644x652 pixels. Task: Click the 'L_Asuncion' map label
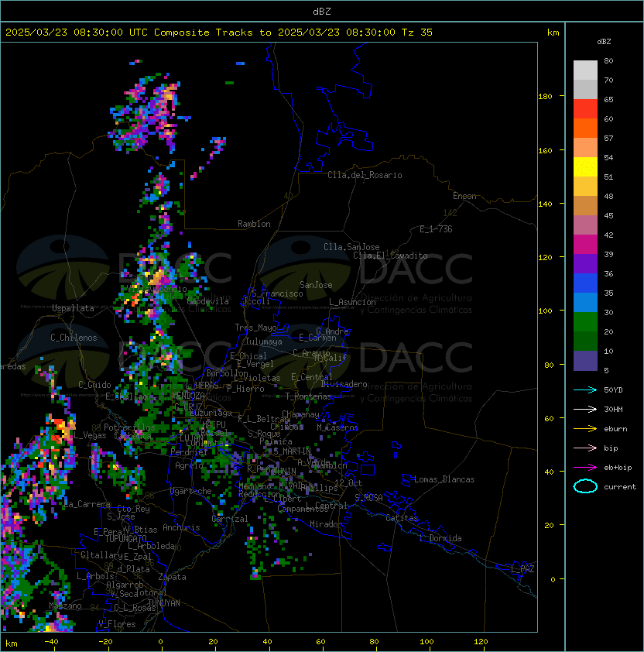(x=352, y=302)
